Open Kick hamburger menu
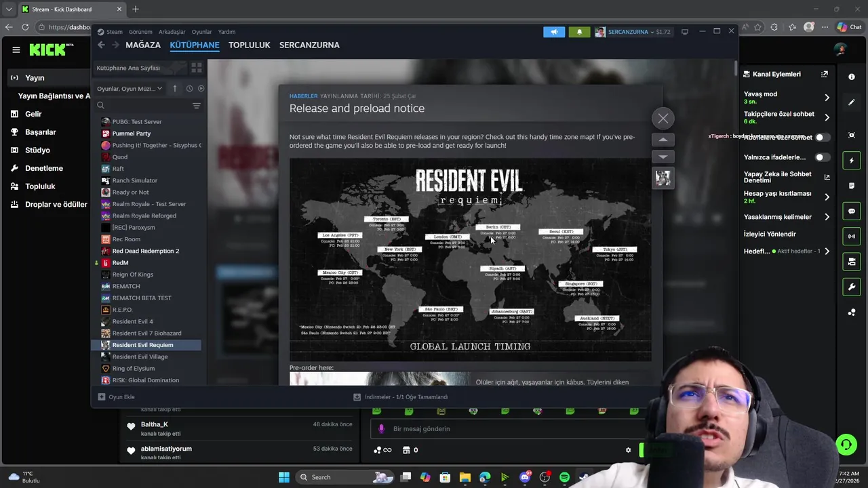The width and height of the screenshot is (868, 488). 16,49
